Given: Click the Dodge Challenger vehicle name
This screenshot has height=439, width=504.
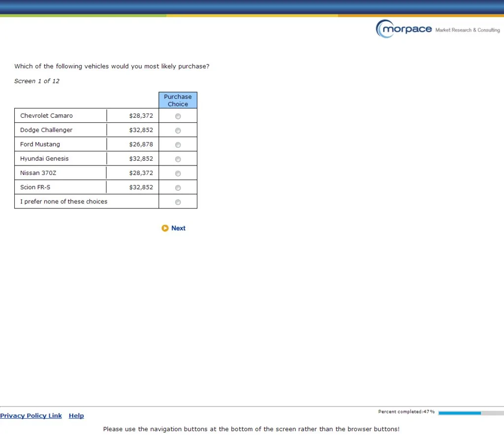Looking at the screenshot, I should click(46, 130).
